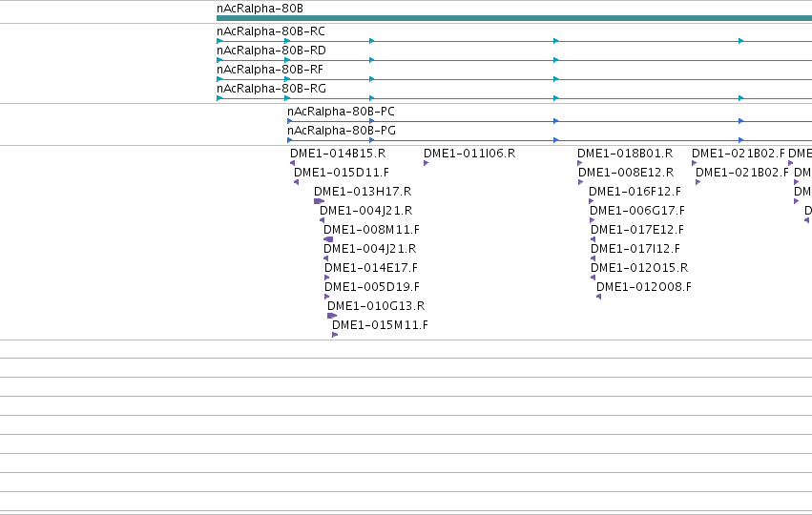This screenshot has height=515, width=812.
Task: Select EST label DME1-008E12.R
Action: (626, 173)
